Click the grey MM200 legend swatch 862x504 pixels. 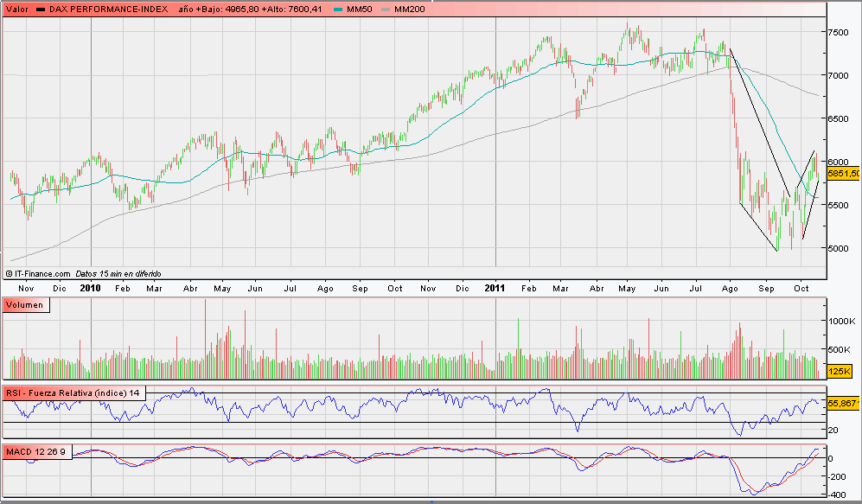(x=386, y=10)
